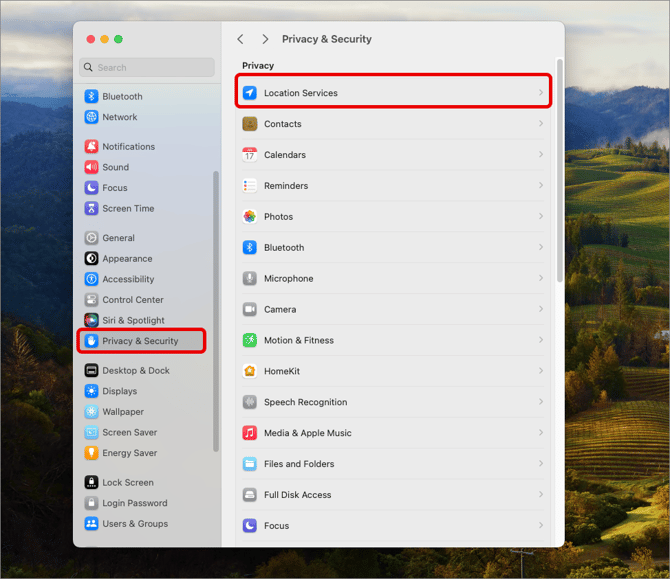The width and height of the screenshot is (670, 579).
Task: Click the Screen Time hourglass icon
Action: click(x=91, y=208)
